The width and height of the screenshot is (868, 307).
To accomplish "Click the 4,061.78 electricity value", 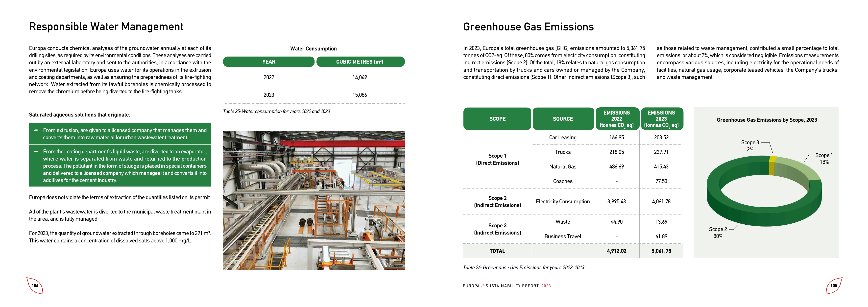I will tap(661, 201).
